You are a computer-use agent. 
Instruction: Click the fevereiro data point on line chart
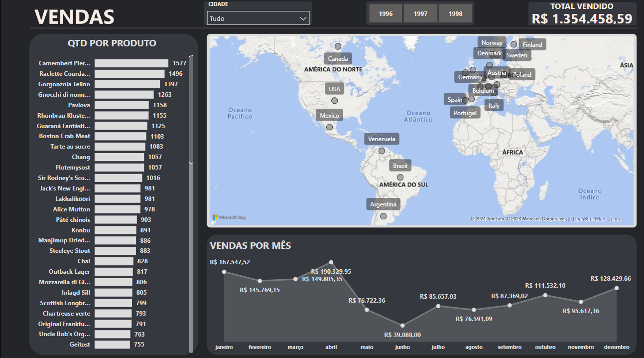pyautogui.click(x=260, y=281)
